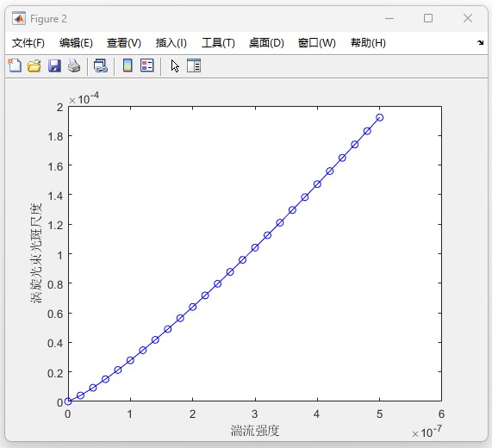Open the 桌面(D) menu
The width and height of the screenshot is (492, 448).
pyautogui.click(x=266, y=43)
